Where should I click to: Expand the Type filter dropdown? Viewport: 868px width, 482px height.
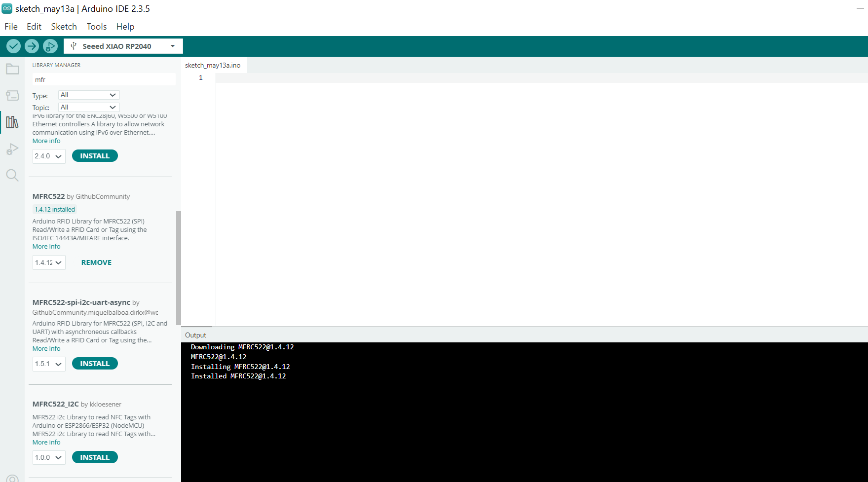(x=89, y=95)
